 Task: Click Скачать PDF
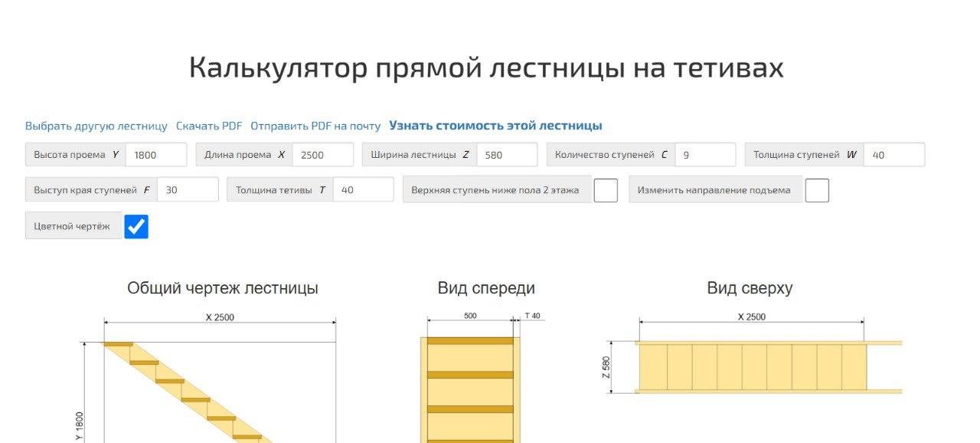209,125
